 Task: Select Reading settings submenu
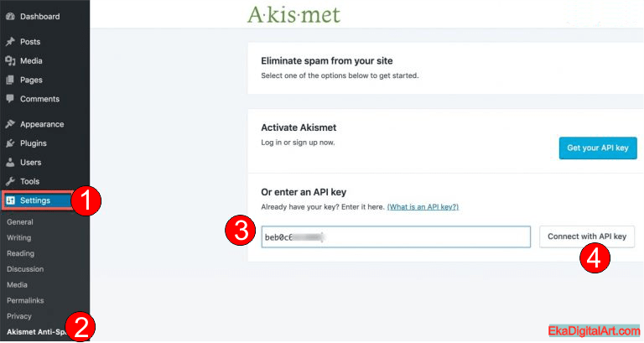[x=20, y=253]
